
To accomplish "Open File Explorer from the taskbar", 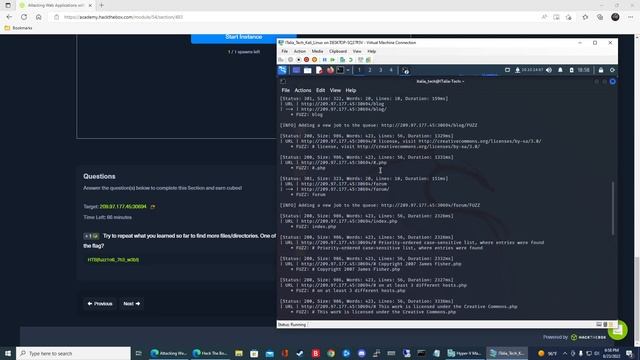I will [239, 353].
